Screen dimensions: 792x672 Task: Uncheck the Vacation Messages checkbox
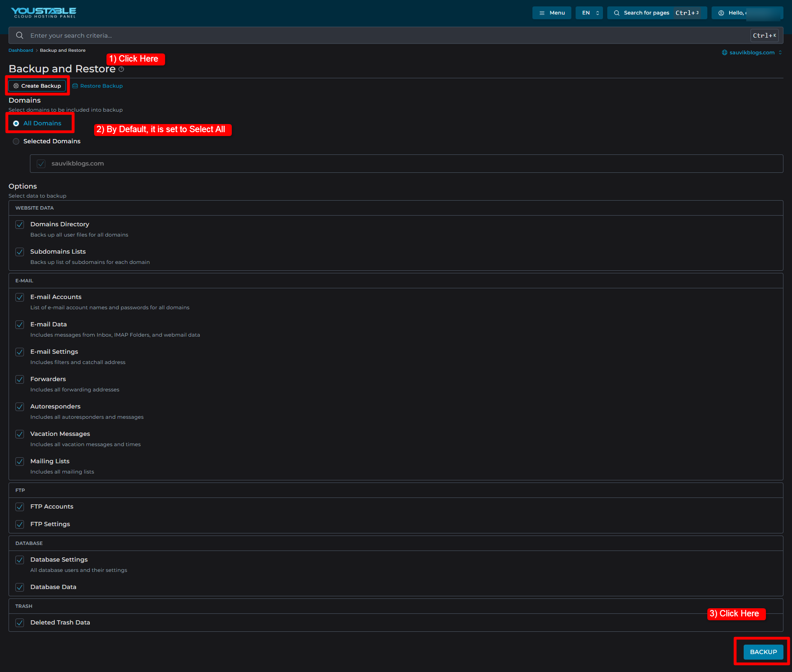(x=20, y=434)
